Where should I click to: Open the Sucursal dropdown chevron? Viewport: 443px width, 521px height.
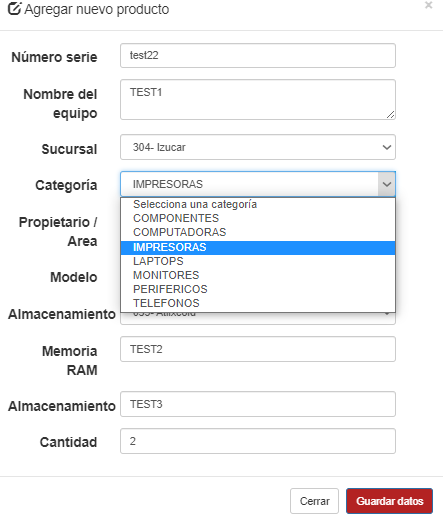click(x=387, y=147)
